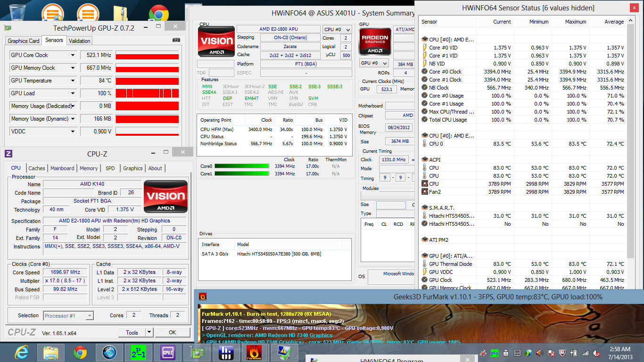Open the Memory Usage (Dynamic) dropdown
644x362 pixels.
pos(73,119)
